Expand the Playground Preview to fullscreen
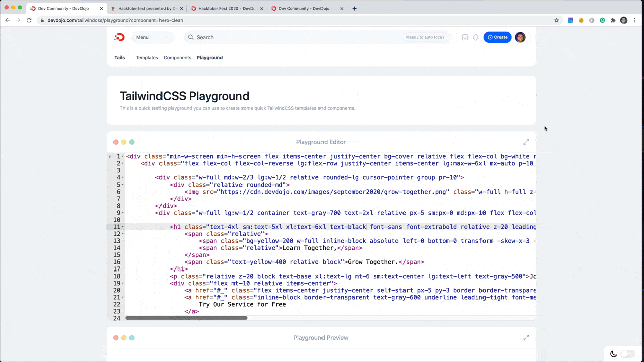Image resolution: width=644 pixels, height=362 pixels. (526, 338)
